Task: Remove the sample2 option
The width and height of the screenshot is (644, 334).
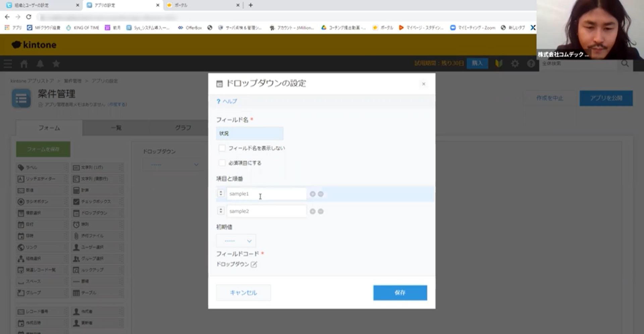Action: [321, 211]
